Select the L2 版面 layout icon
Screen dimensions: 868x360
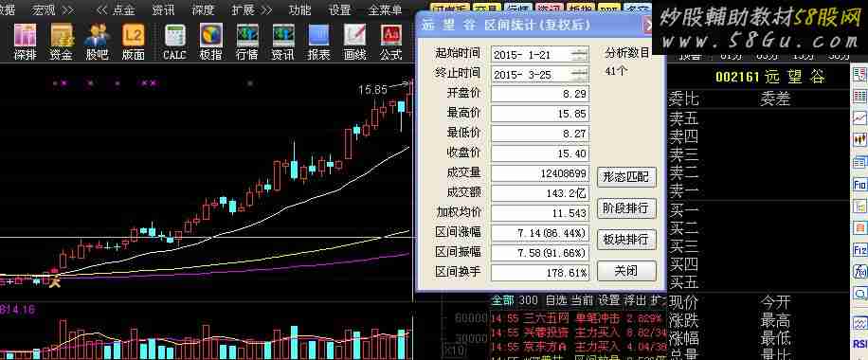pyautogui.click(x=133, y=42)
